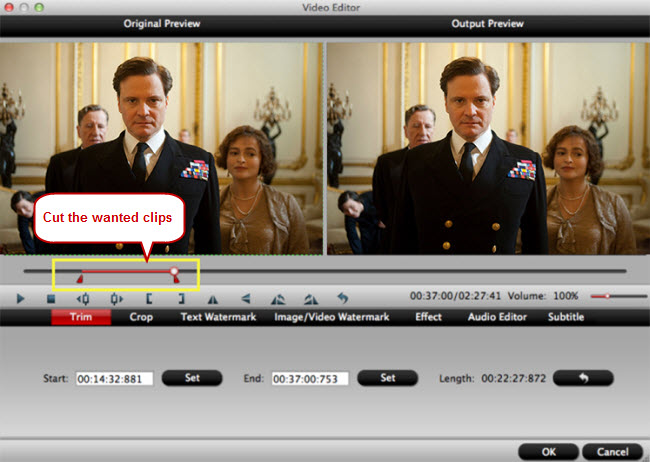The image size is (650, 462).
Task: Cancel the video editing
Action: [613, 452]
